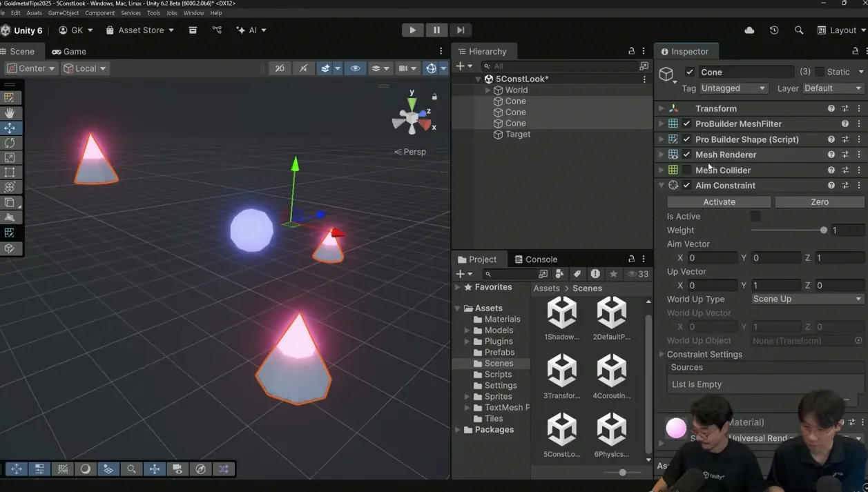The image size is (868, 492).
Task: Select the Rotate tool
Action: coord(10,143)
